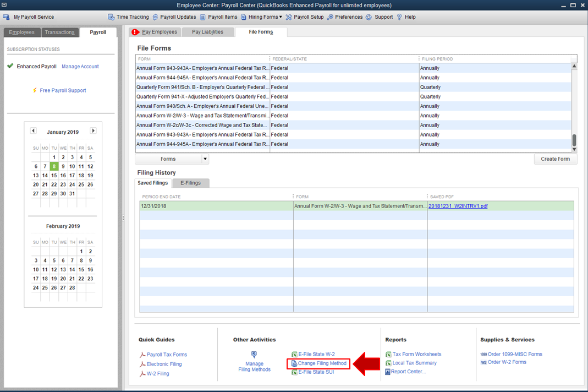The height and width of the screenshot is (392, 588).
Task: Open the My Payroll Service menu
Action: click(x=33, y=17)
